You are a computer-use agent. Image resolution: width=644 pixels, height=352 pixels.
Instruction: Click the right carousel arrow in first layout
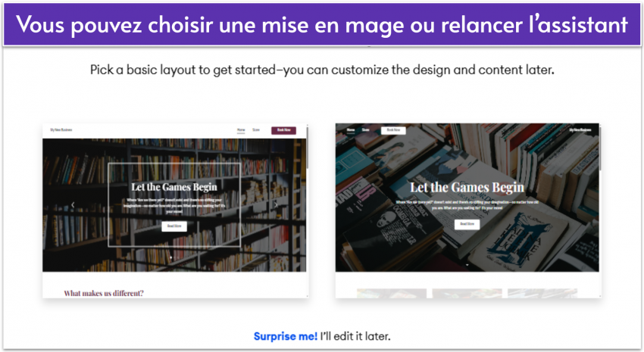276,204
